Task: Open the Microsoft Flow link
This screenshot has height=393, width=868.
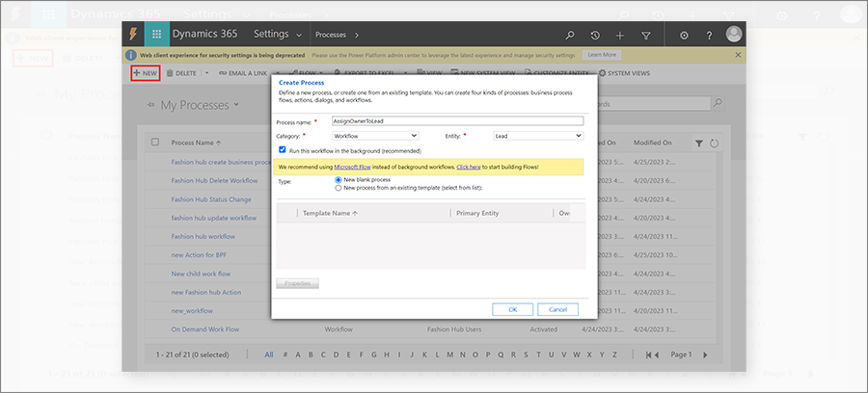Action: coord(352,167)
